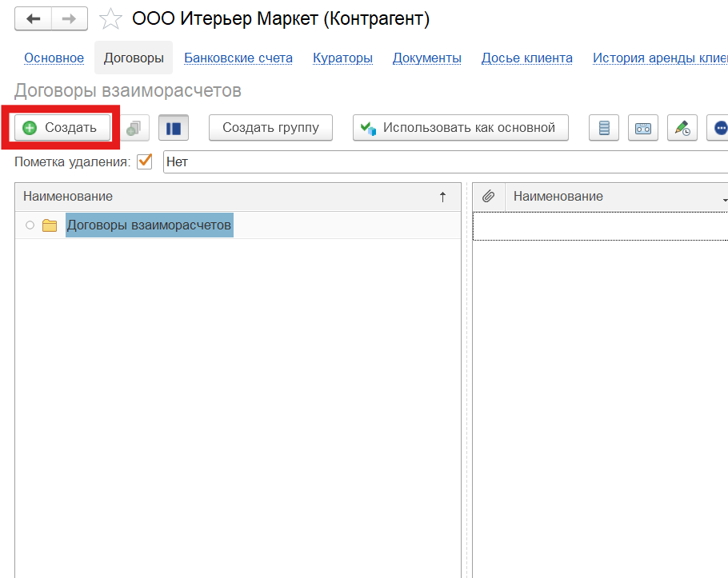Click Использовать как основной button
728x578 pixels.
[x=460, y=127]
